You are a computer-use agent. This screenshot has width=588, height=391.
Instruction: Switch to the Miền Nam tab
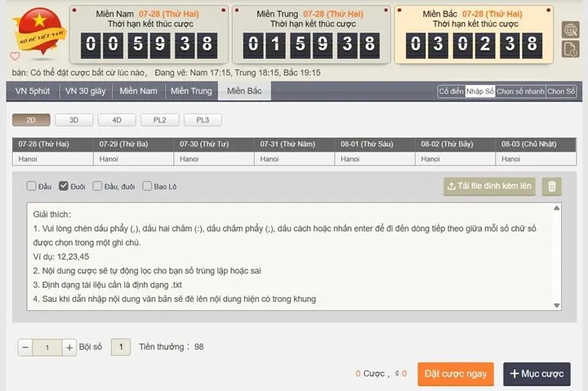point(138,91)
